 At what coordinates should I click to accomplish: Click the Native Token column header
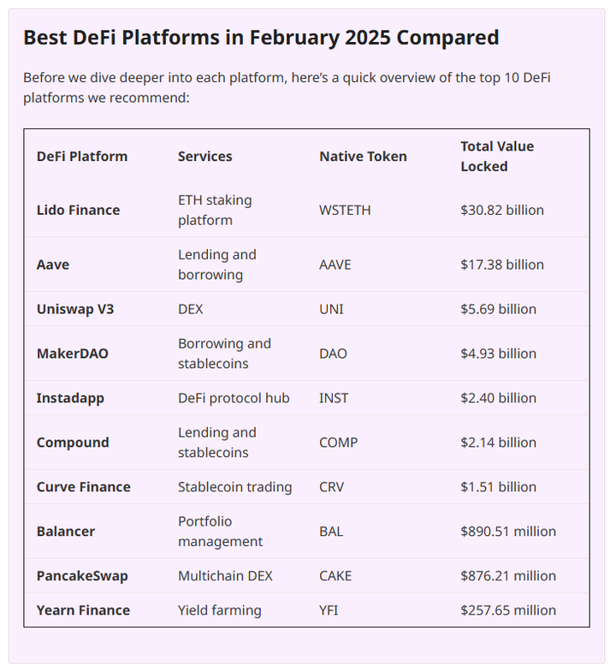point(363,156)
